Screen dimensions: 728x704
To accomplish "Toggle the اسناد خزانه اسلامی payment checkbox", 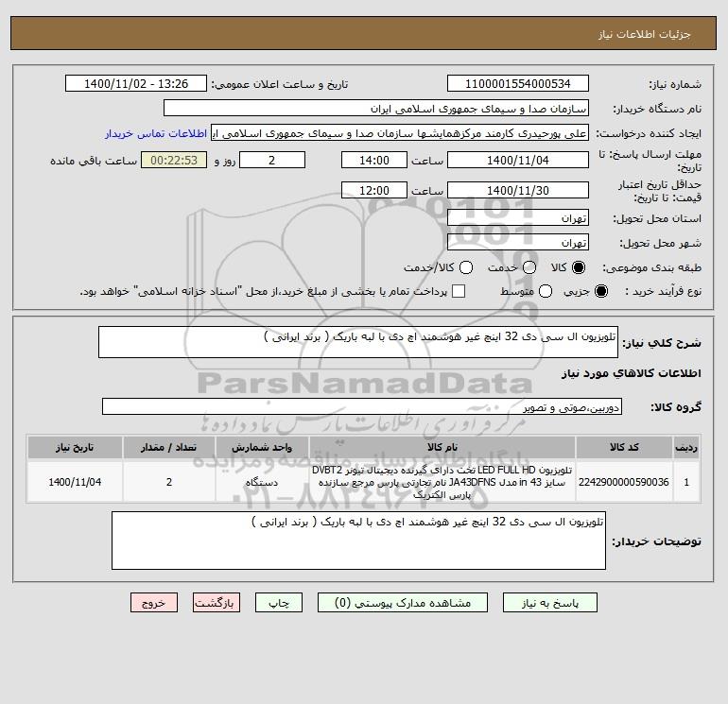I will pos(459,291).
